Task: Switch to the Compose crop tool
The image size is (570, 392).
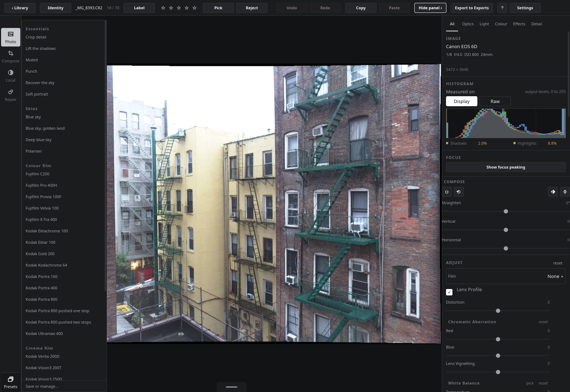Action: click(x=11, y=56)
